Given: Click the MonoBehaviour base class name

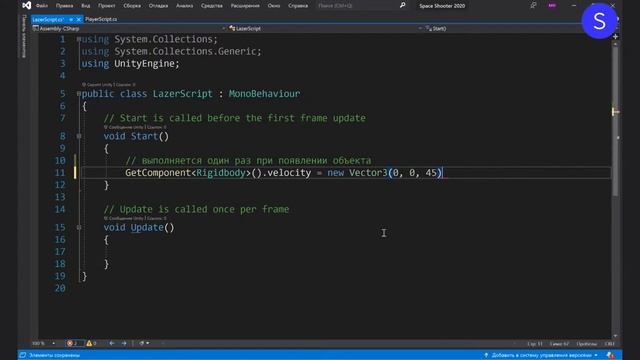Looking at the screenshot, I should point(264,94).
